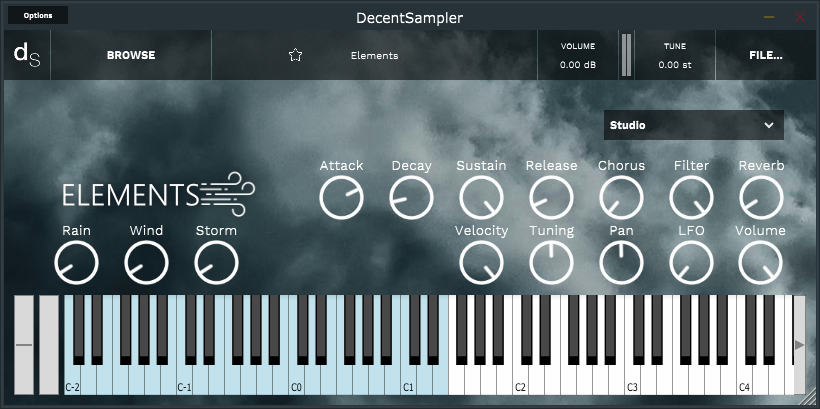Click the Elements preset name

[x=374, y=55]
